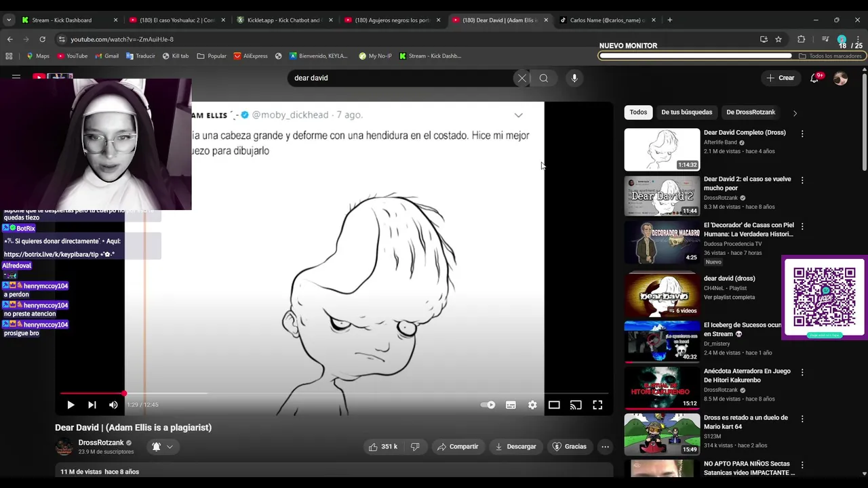Open the player settings gear

click(x=532, y=405)
